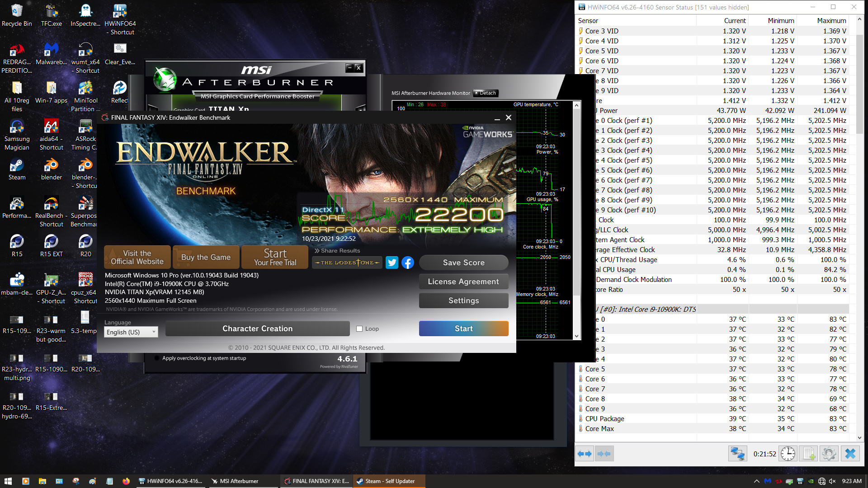Select the Core 5 VID row

tap(712, 51)
